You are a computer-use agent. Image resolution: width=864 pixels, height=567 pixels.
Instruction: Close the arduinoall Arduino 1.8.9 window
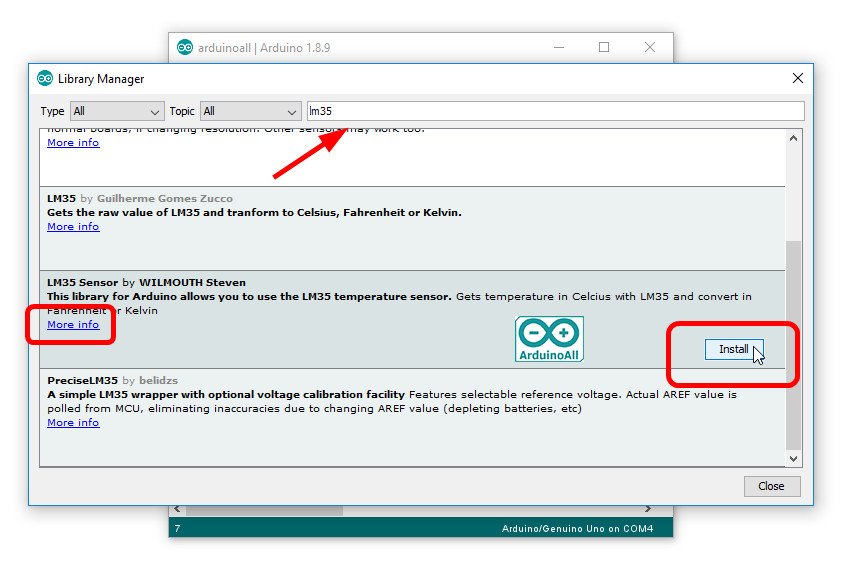click(650, 47)
